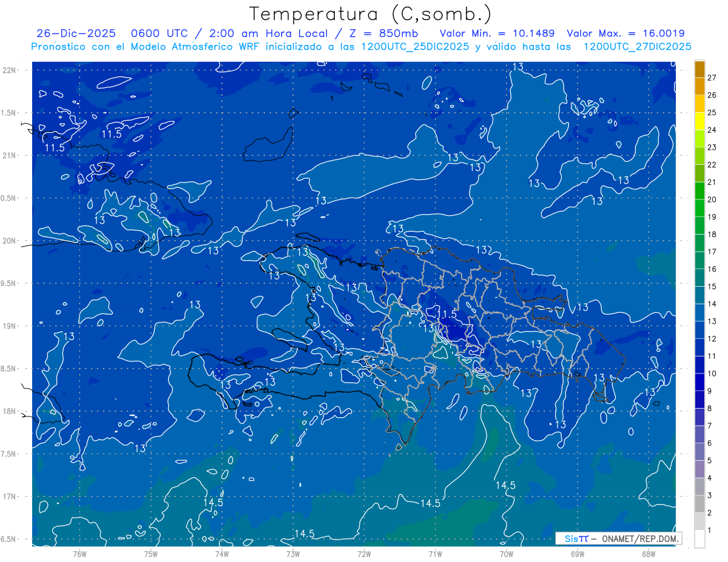The width and height of the screenshot is (728, 562).
Task: Click the 13 label on the color scale
Action: (712, 321)
